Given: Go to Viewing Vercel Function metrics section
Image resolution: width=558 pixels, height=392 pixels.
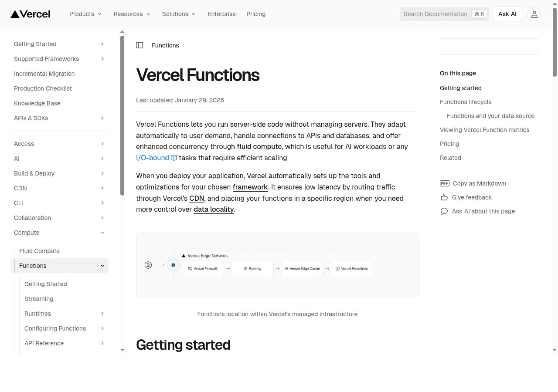Looking at the screenshot, I should click(x=484, y=130).
